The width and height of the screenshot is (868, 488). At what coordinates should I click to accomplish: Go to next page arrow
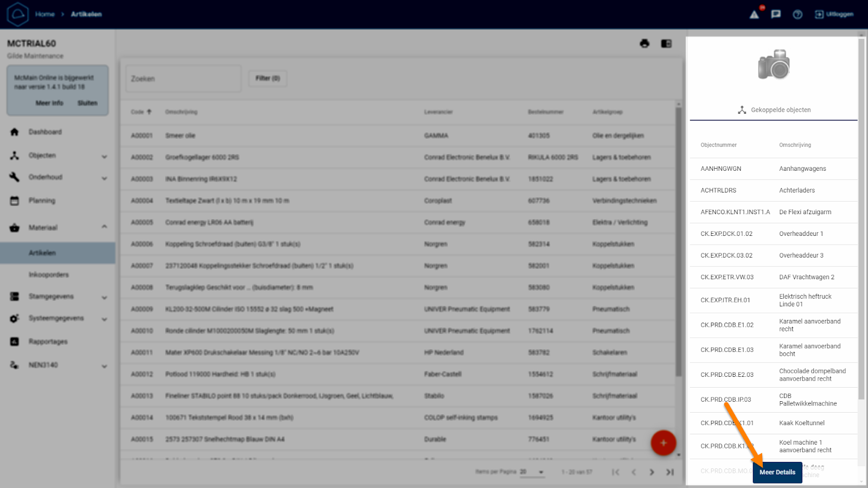coord(652,472)
